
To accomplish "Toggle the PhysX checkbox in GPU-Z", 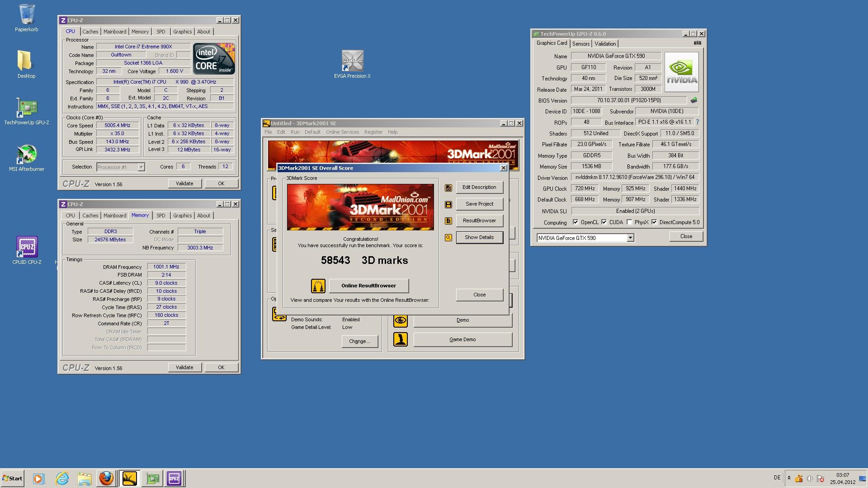I will 629,222.
